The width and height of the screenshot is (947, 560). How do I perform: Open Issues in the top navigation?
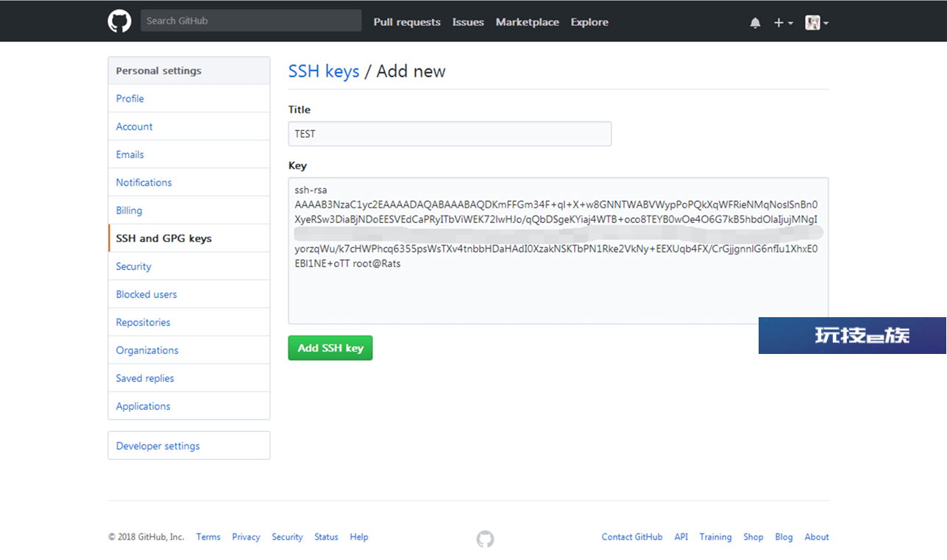pyautogui.click(x=468, y=22)
